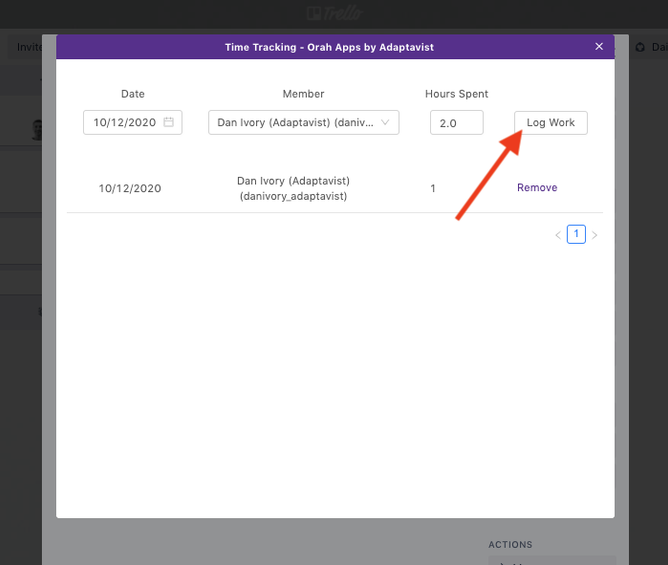Click the Hours Spent column label

point(456,94)
